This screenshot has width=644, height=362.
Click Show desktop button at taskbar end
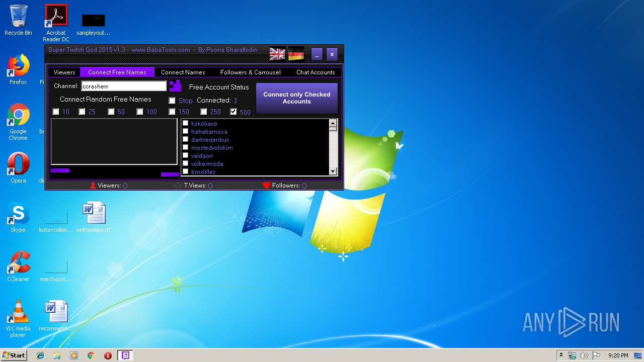(x=639, y=355)
